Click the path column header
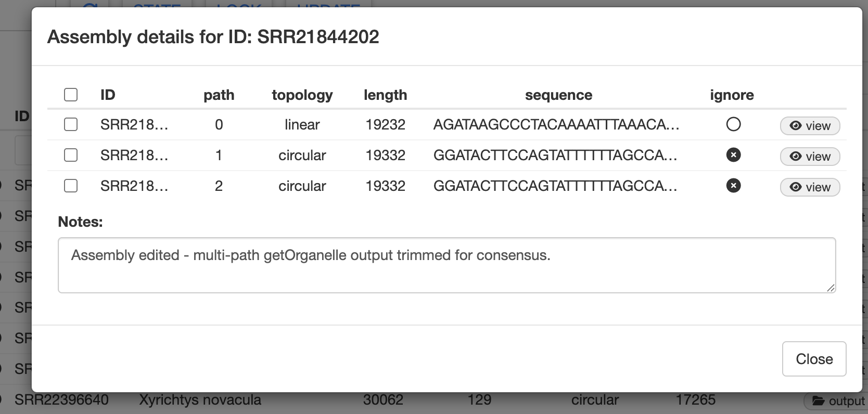Image resolution: width=868 pixels, height=414 pixels. (219, 95)
